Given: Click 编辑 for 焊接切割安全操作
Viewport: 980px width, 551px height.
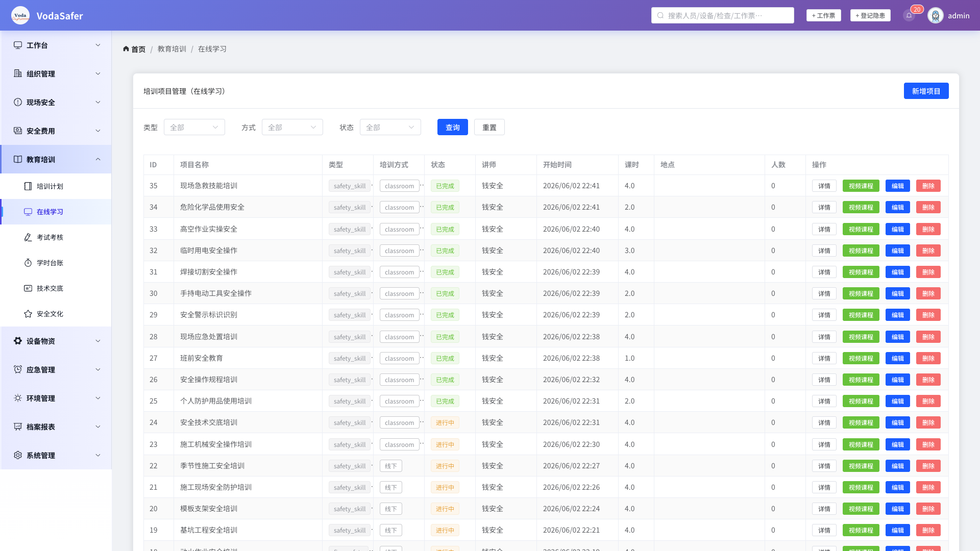Looking at the screenshot, I should [x=898, y=272].
